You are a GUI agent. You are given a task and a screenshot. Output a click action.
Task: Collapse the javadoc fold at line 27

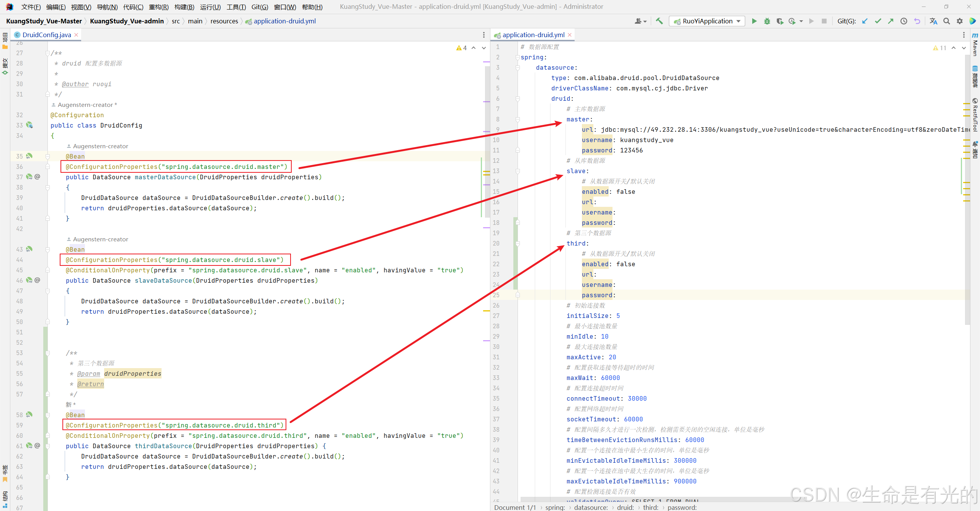[48, 53]
